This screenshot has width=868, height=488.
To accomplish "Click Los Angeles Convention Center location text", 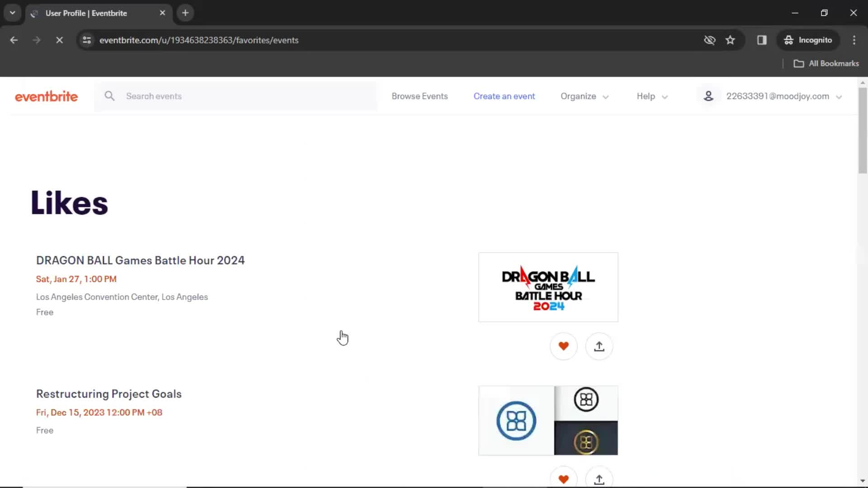I will coord(122,297).
